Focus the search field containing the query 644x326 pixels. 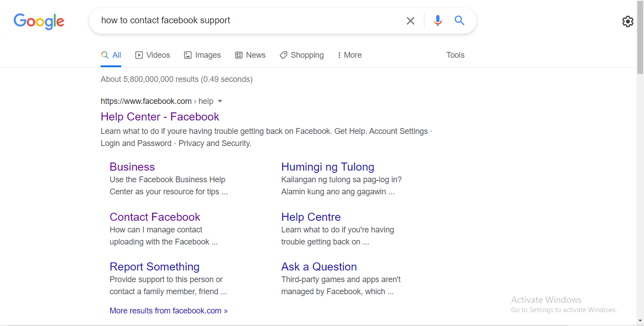coord(250,20)
